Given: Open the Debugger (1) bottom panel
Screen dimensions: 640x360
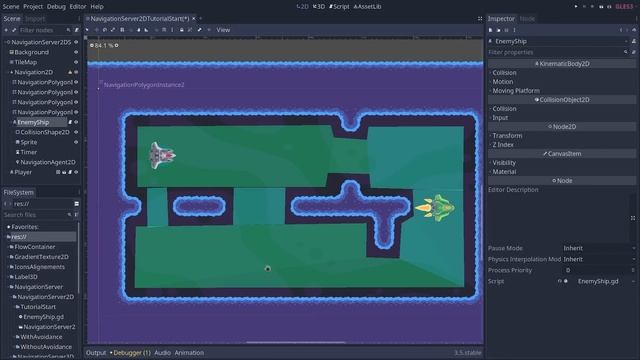Looking at the screenshot, I should click(131, 353).
